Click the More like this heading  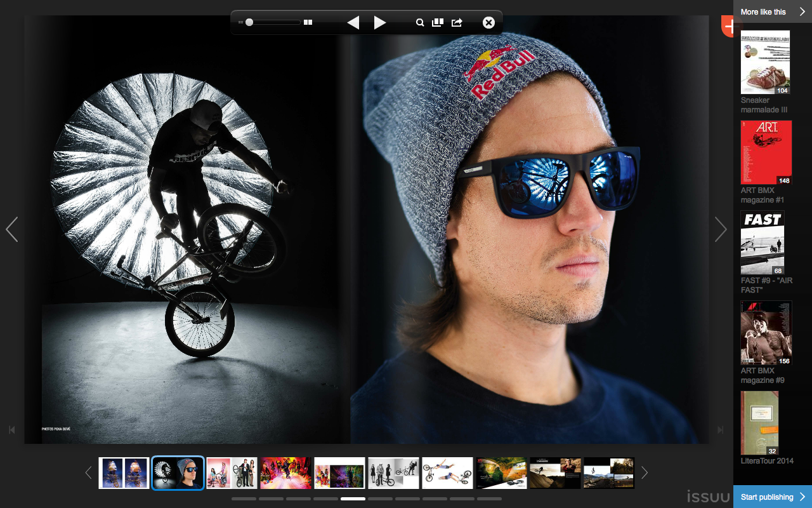click(x=763, y=11)
